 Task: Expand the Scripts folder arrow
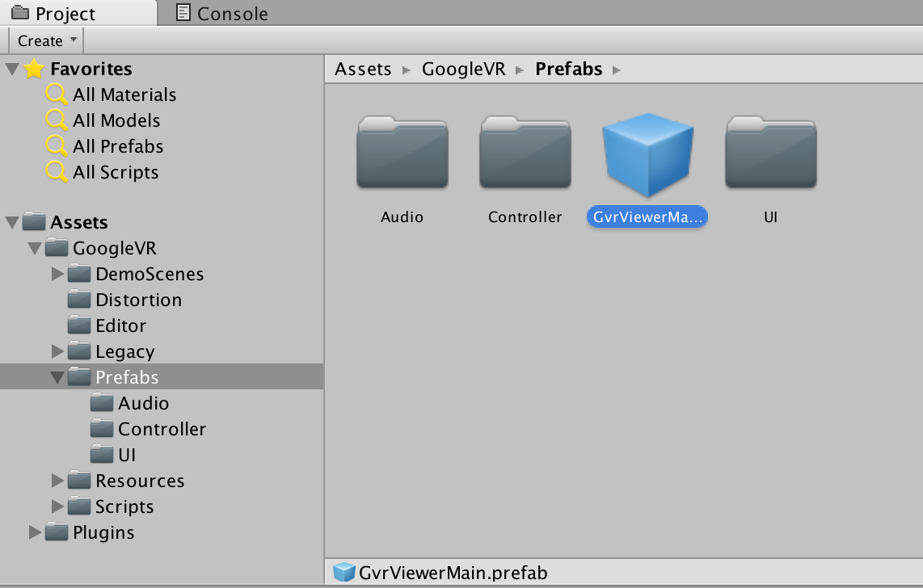click(57, 506)
